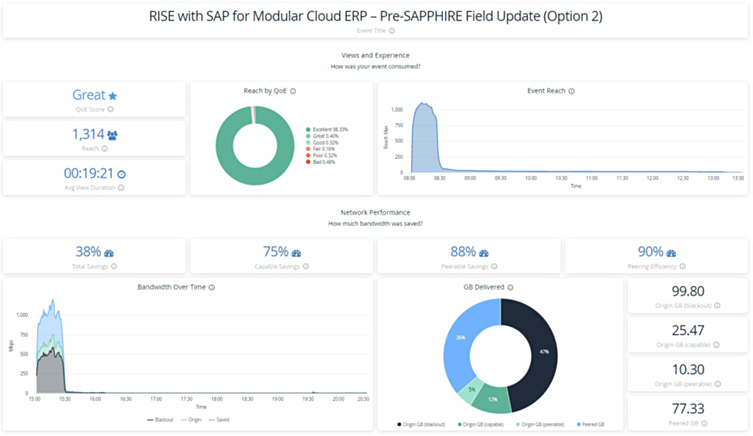Click the 'Network Performance' section heading
The height and width of the screenshot is (436, 753).
pyautogui.click(x=376, y=213)
